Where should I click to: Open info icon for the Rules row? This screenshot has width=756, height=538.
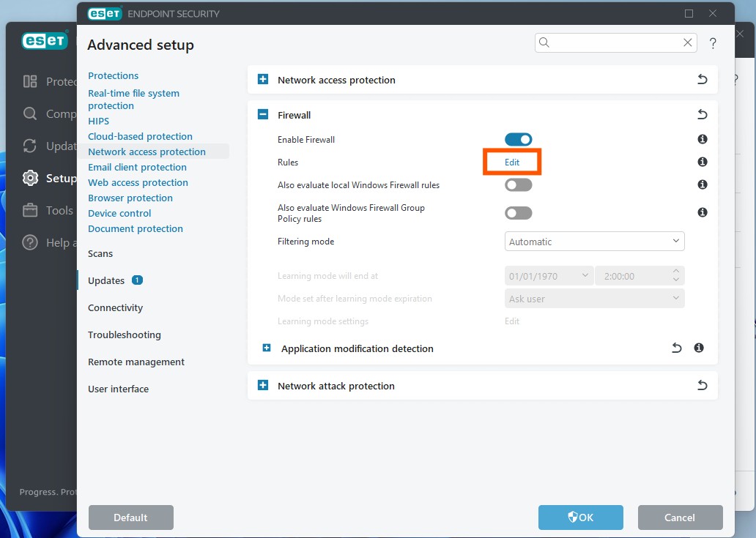[x=702, y=162]
